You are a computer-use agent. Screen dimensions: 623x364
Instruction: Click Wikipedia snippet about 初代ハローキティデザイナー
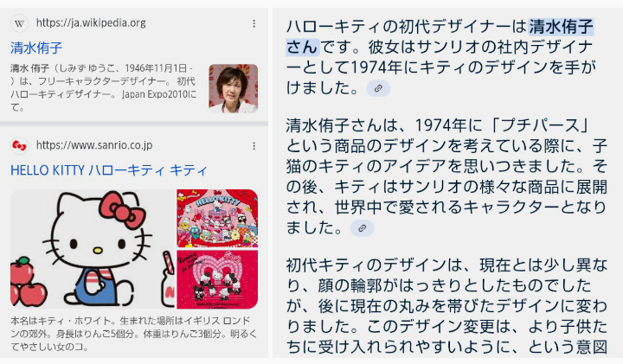point(103,87)
